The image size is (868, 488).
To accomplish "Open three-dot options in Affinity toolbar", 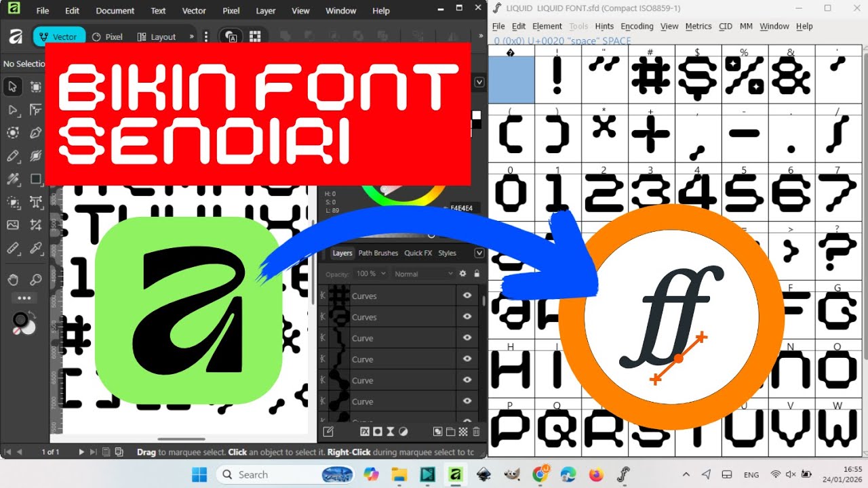I will (x=206, y=37).
